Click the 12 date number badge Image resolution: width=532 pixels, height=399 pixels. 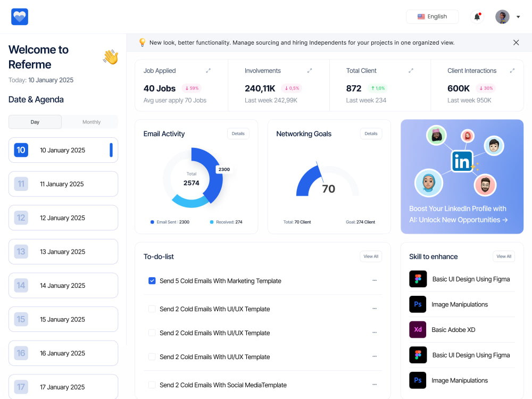coord(21,218)
